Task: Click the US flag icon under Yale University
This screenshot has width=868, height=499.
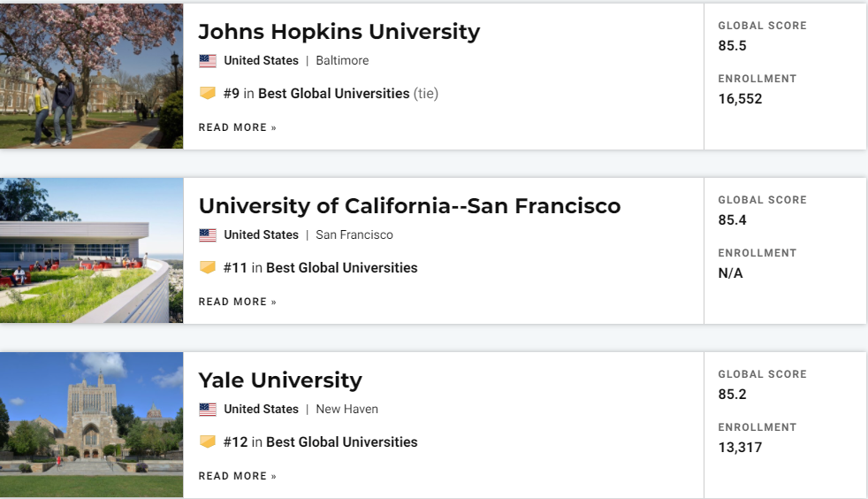Action: pos(208,410)
